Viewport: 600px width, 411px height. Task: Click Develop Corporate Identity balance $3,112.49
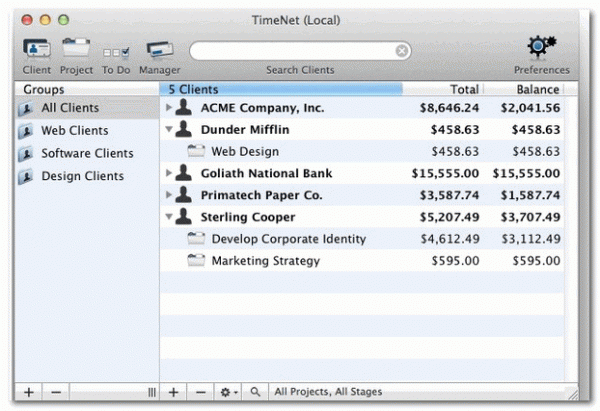(x=531, y=239)
